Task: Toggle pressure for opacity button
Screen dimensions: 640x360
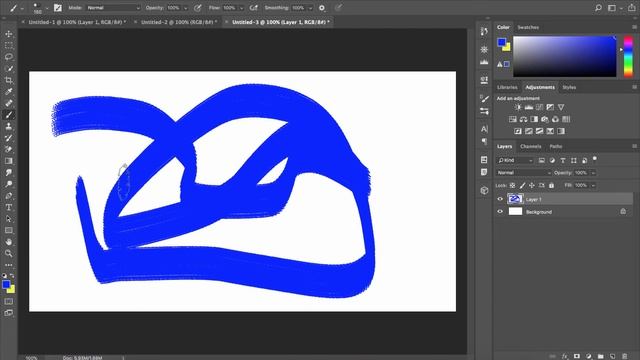Action: coord(198,8)
